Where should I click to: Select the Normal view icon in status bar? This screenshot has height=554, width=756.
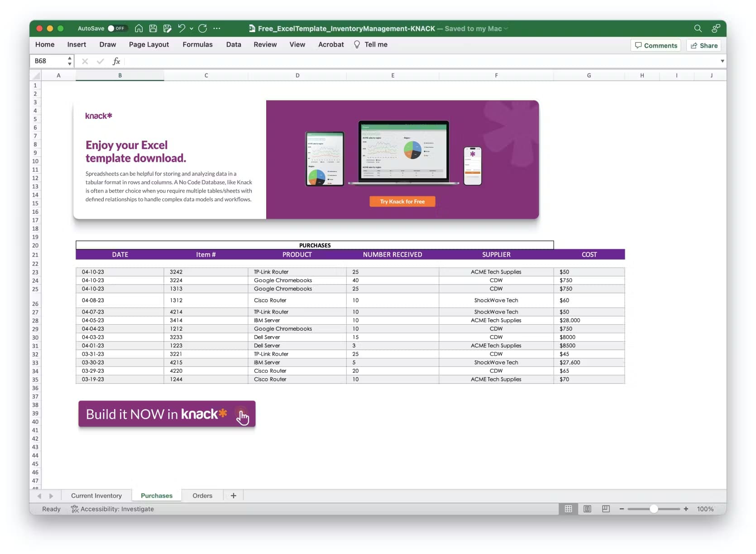click(568, 509)
